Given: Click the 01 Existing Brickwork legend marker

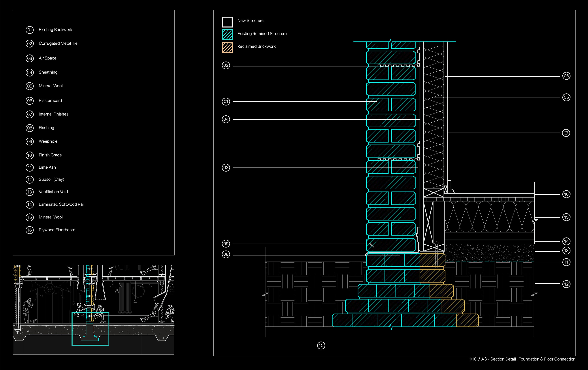Looking at the screenshot, I should (30, 30).
